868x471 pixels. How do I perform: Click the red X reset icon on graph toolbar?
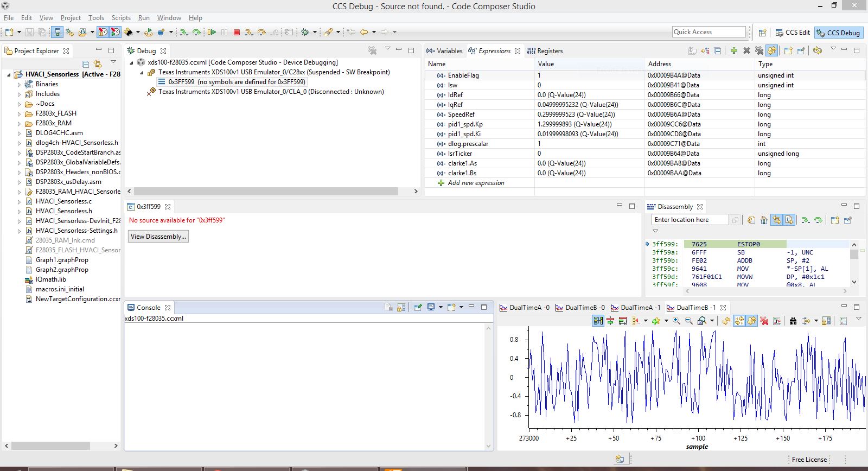pyautogui.click(x=764, y=321)
